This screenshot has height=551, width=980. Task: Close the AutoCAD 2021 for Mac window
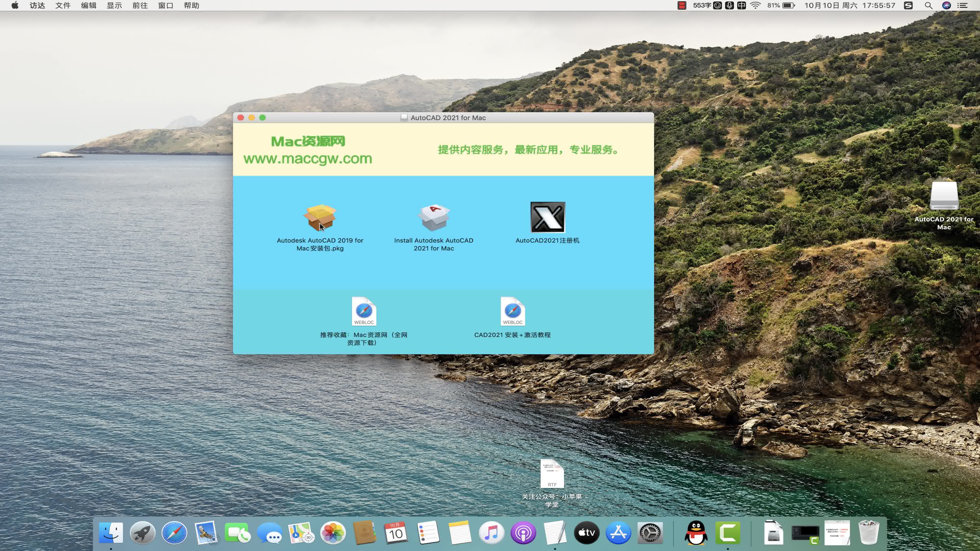point(240,118)
